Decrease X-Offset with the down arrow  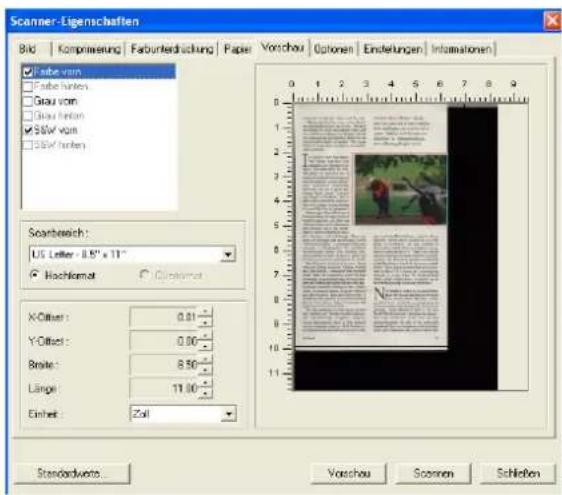click(205, 322)
